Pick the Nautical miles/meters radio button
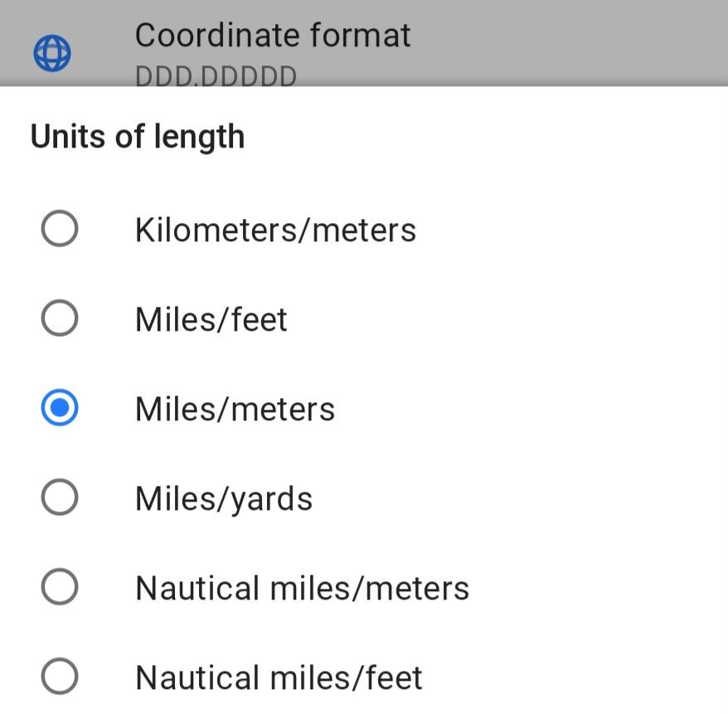The image size is (728, 714). (x=60, y=587)
